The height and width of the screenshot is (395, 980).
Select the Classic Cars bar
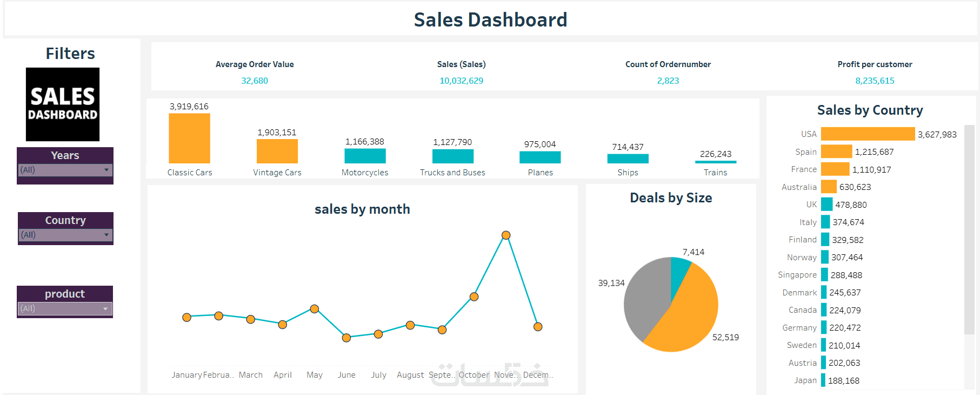pyautogui.click(x=189, y=139)
